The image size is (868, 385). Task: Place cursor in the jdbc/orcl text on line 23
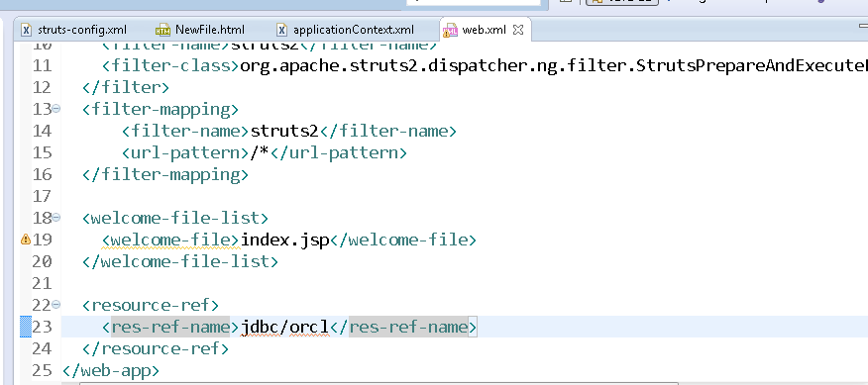(x=284, y=327)
